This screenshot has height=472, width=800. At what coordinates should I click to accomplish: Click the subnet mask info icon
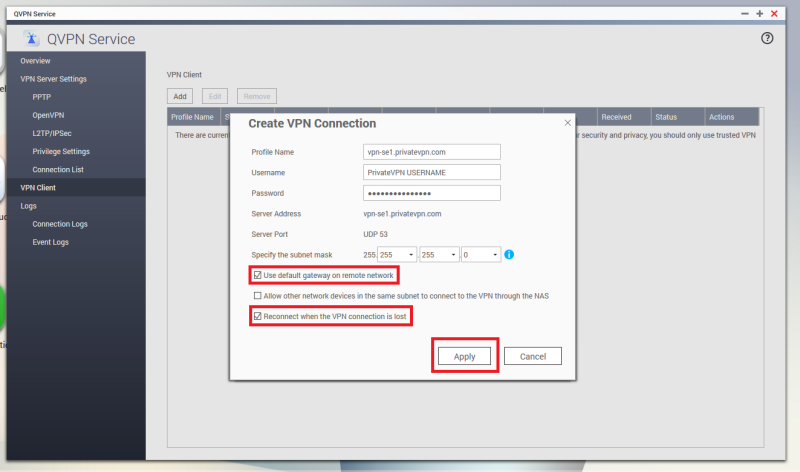pos(509,254)
